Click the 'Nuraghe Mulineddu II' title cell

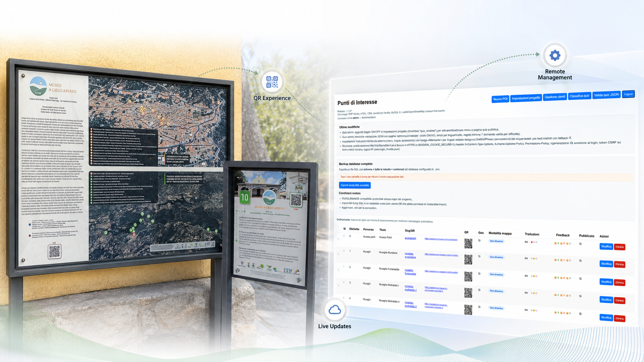click(389, 301)
